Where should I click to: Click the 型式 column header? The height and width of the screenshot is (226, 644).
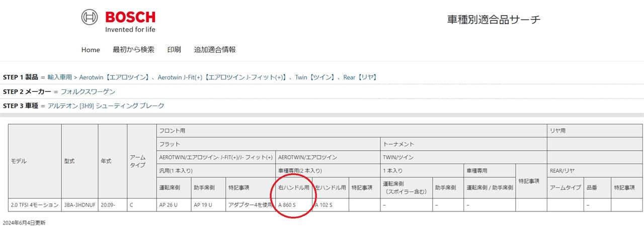point(80,161)
